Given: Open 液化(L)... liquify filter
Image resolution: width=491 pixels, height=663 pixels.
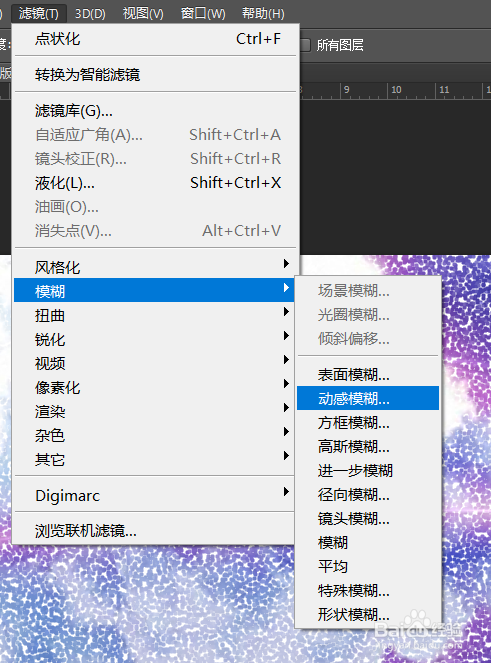Looking at the screenshot, I should [x=155, y=183].
